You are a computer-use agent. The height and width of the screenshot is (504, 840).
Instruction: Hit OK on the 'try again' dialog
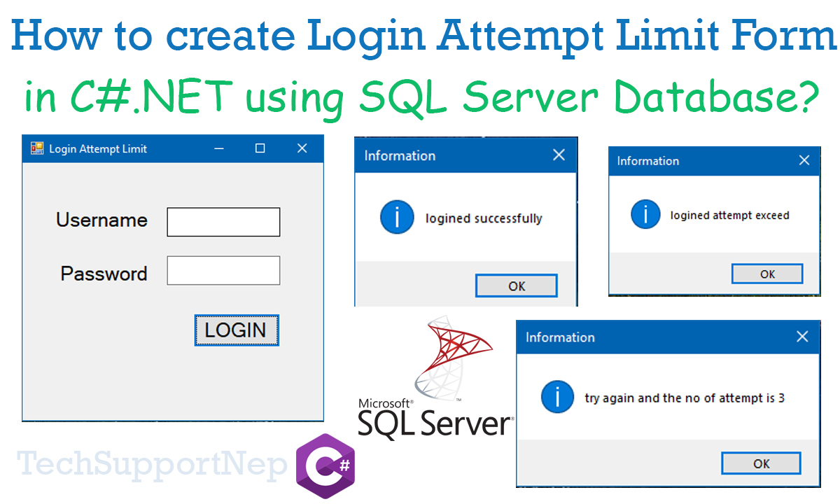click(x=761, y=463)
